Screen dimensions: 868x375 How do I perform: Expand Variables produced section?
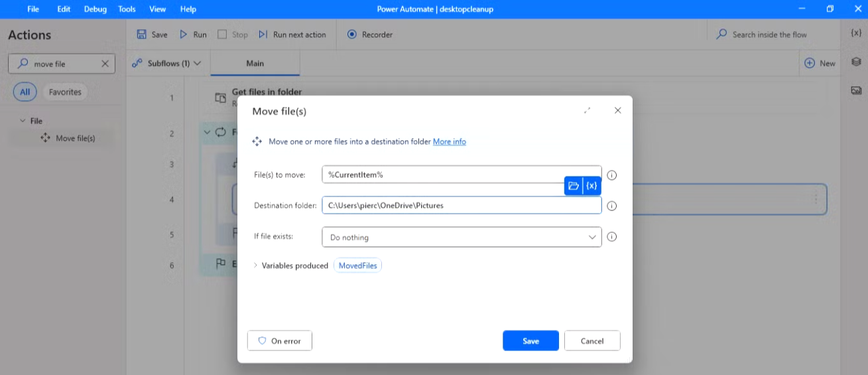[256, 265]
